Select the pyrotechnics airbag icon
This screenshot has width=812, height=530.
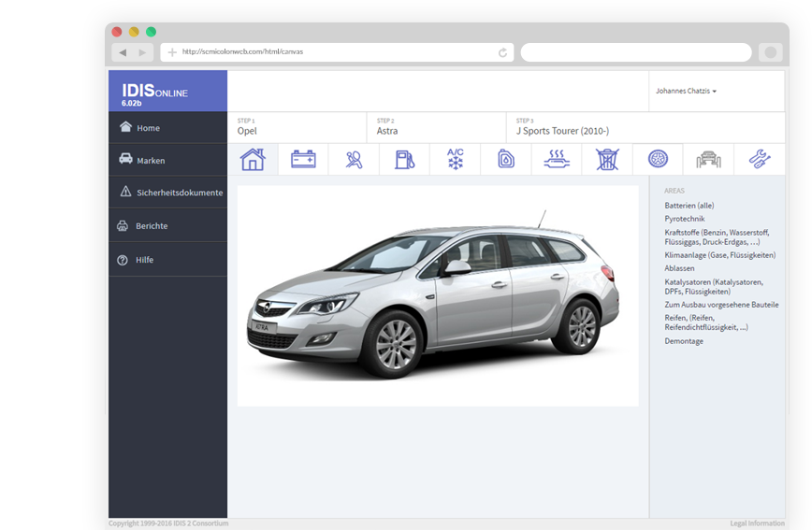355,160
